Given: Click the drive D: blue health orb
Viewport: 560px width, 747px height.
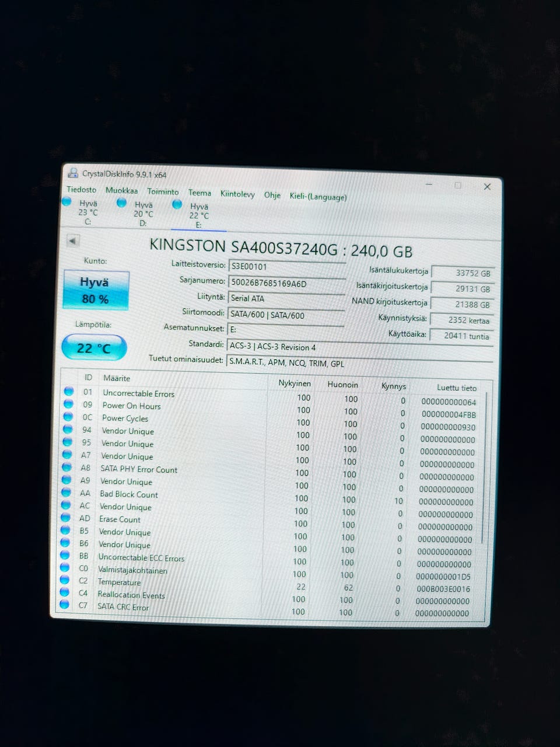Looking at the screenshot, I should pyautogui.click(x=121, y=203).
